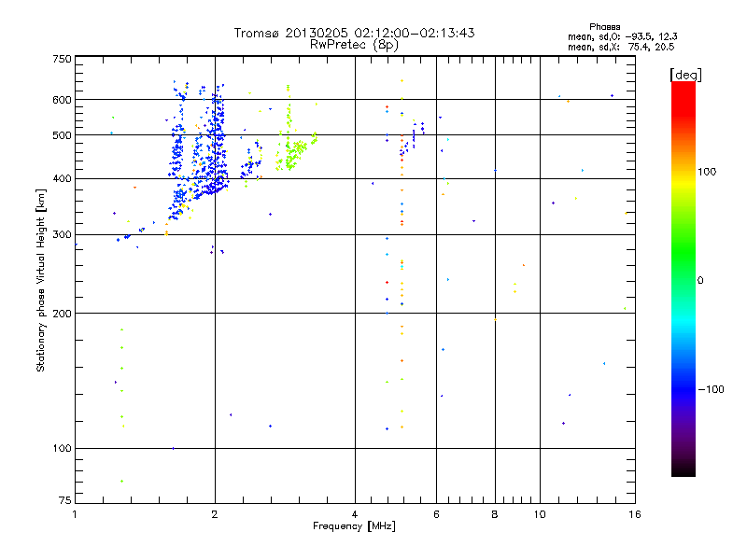This screenshot has width=747, height=560.
Task: Click the y-axis tick label "300"
Action: (62, 235)
